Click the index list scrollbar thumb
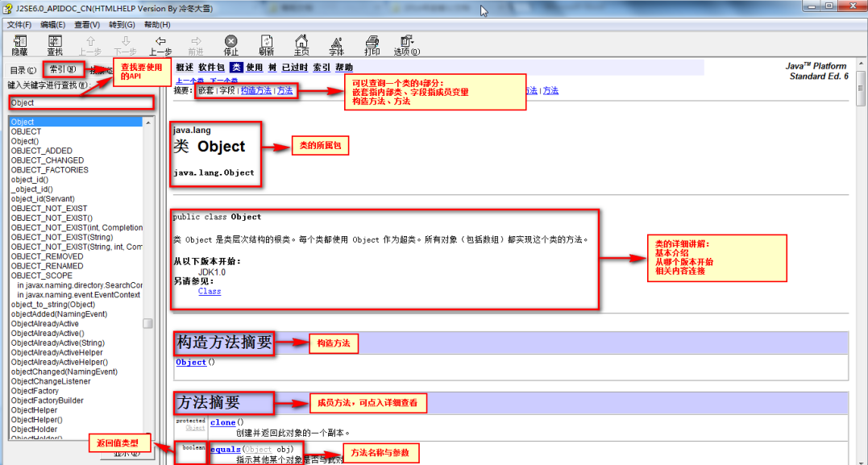Viewport: 868px width, 465px height. (147, 323)
